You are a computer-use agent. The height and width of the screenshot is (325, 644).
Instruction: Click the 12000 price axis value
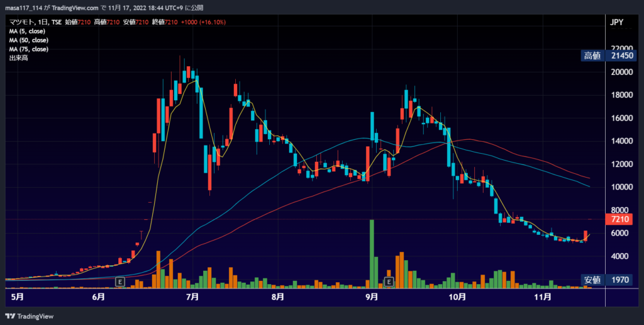[x=622, y=164]
